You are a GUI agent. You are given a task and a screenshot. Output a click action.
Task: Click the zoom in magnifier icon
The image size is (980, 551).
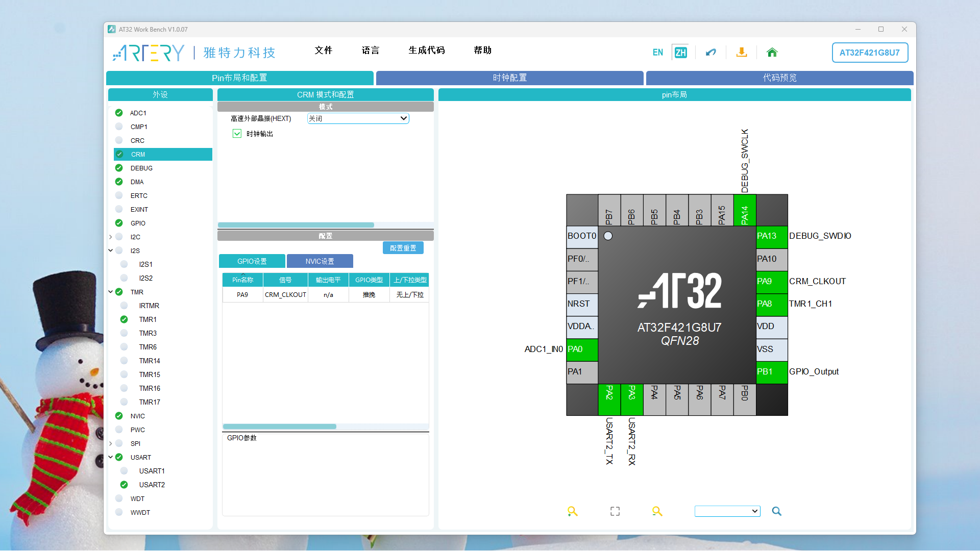tap(572, 511)
